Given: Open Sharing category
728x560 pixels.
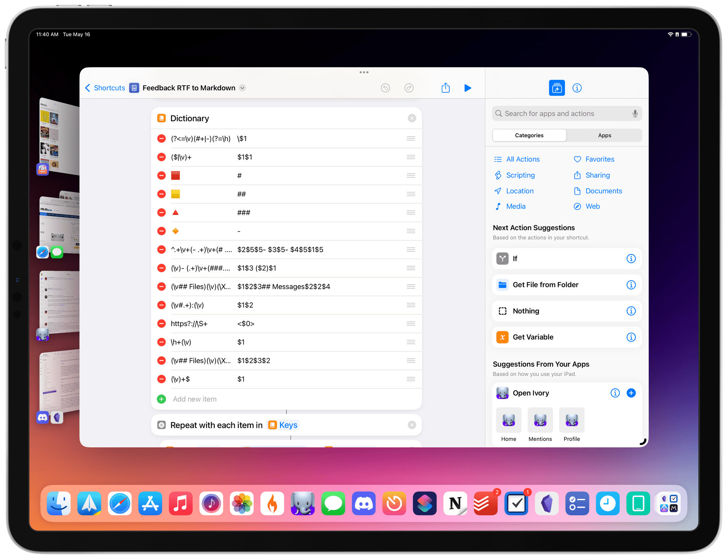Looking at the screenshot, I should 592,175.
